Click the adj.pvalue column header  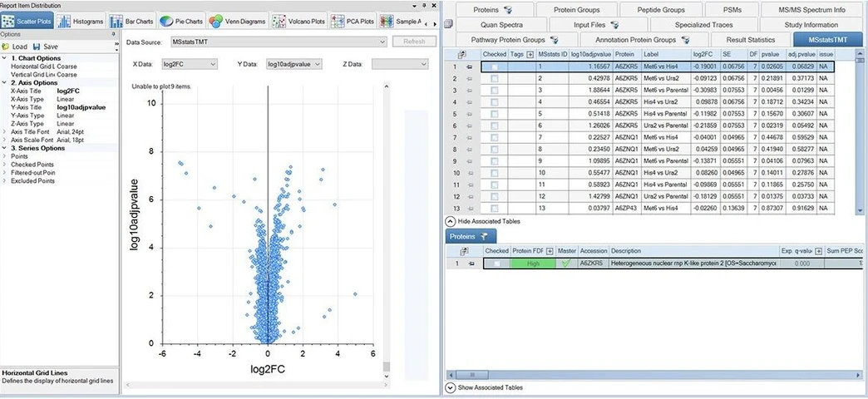click(x=801, y=54)
